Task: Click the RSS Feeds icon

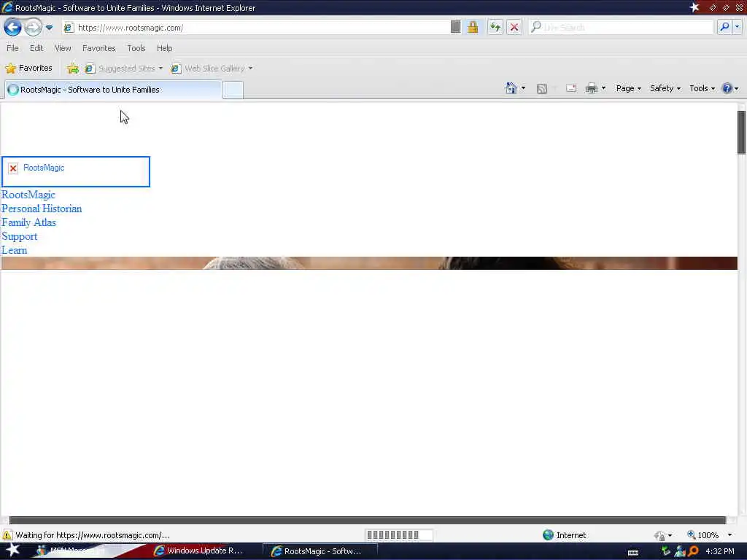Action: pyautogui.click(x=542, y=88)
